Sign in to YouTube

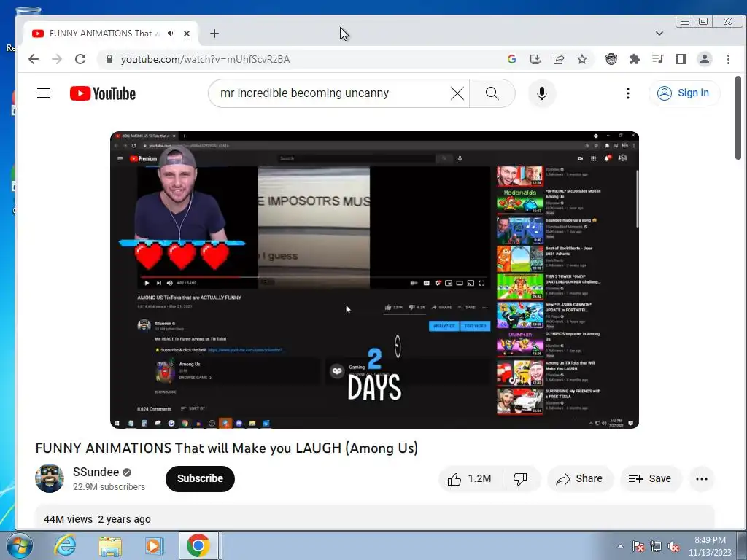[684, 93]
